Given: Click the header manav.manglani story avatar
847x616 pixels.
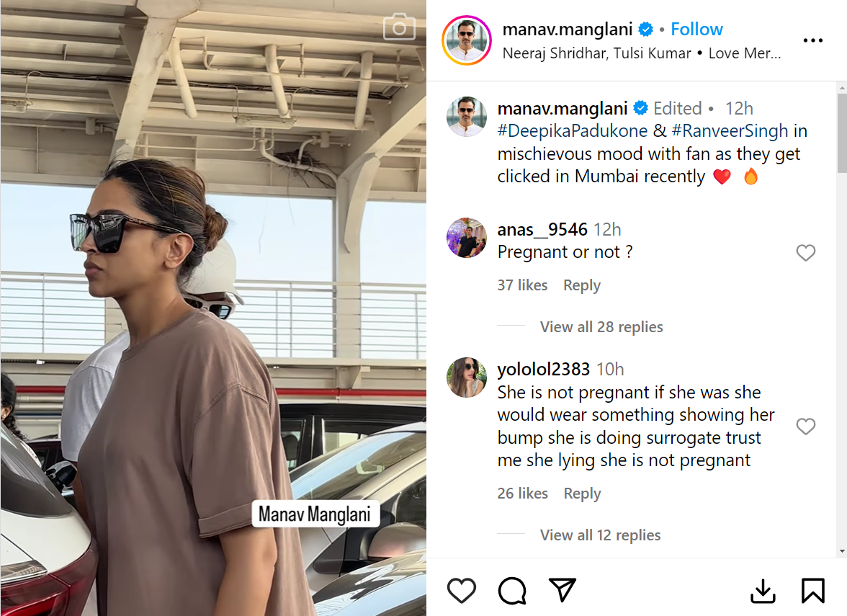Looking at the screenshot, I should pyautogui.click(x=467, y=40).
